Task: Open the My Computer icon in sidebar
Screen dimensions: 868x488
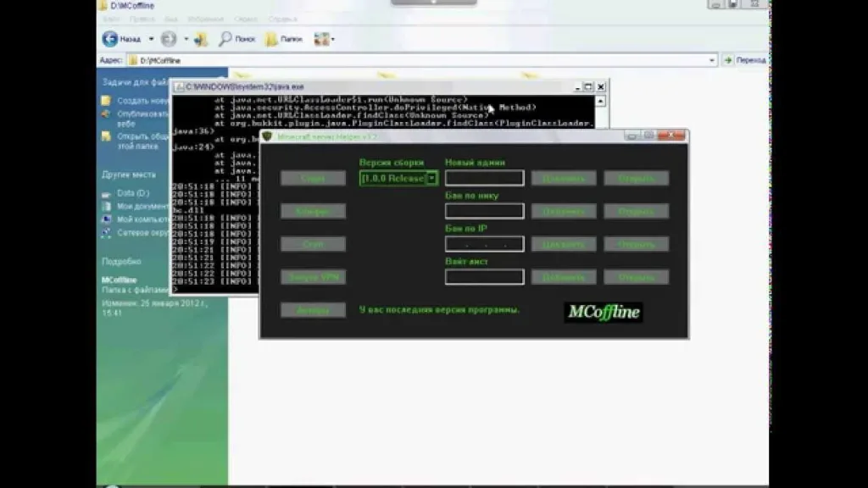Action: (x=106, y=219)
